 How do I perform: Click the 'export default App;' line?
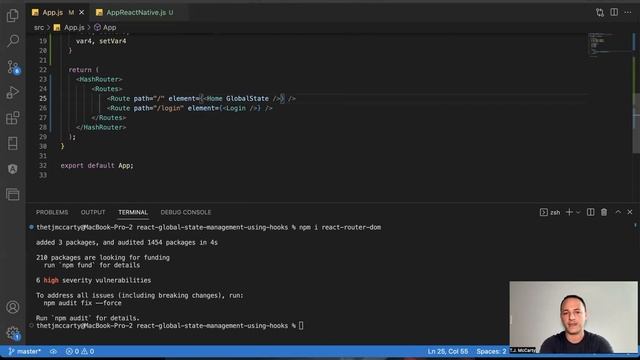[97, 165]
